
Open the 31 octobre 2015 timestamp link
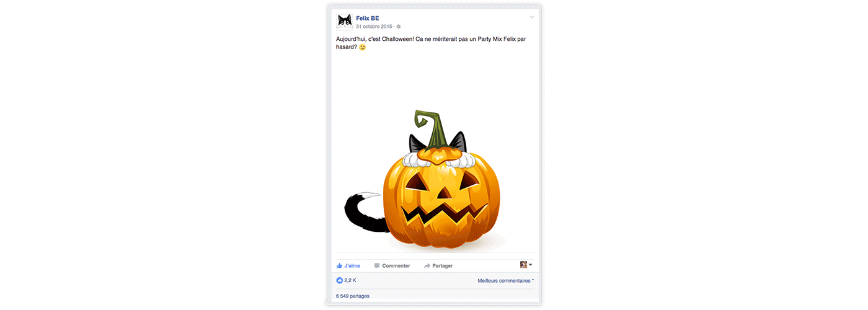tap(374, 27)
